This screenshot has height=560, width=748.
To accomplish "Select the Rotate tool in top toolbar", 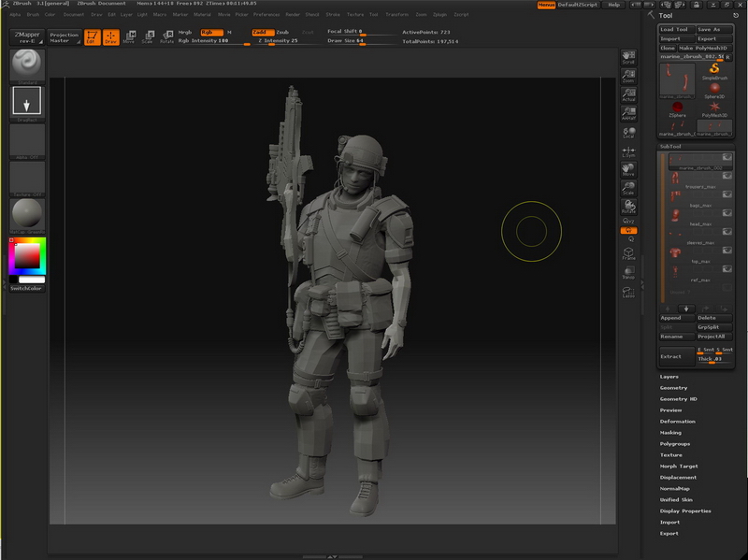I will pyautogui.click(x=166, y=37).
